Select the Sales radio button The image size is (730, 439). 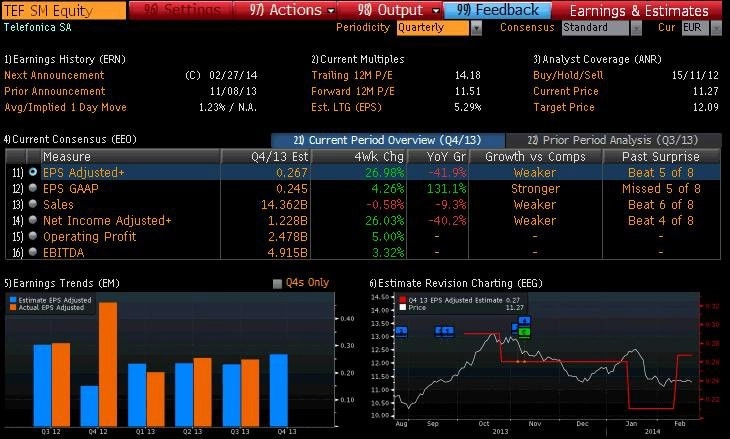(x=33, y=204)
